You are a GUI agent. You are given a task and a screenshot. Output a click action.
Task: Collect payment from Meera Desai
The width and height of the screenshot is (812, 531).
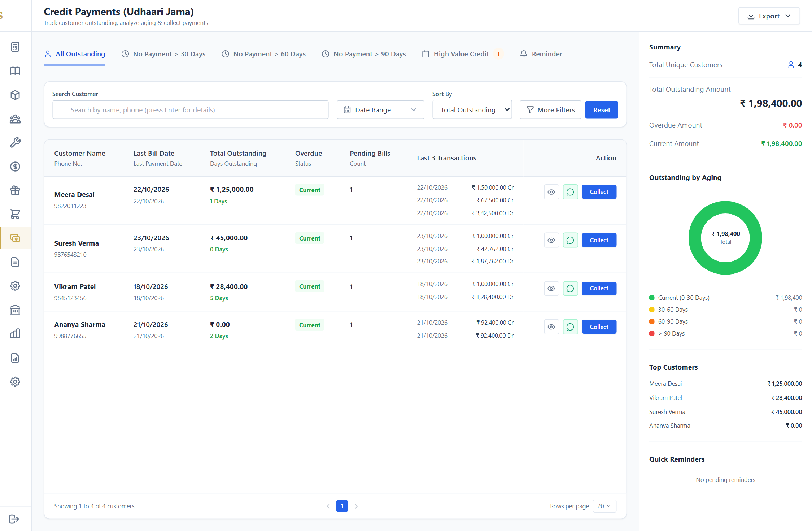599,192
